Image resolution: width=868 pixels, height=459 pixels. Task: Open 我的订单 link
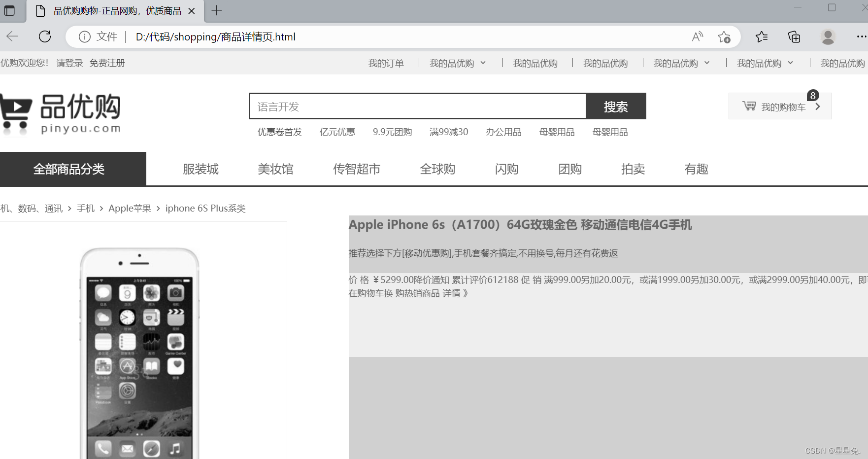coord(386,63)
